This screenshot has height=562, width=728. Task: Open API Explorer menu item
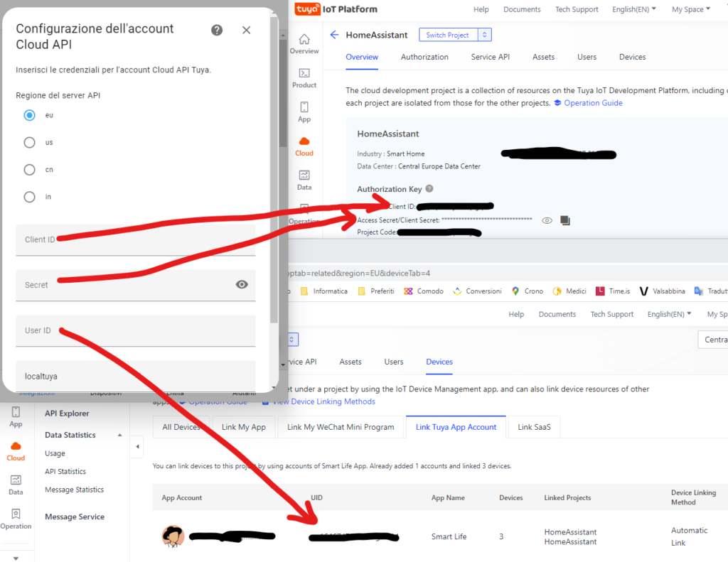[x=67, y=414]
